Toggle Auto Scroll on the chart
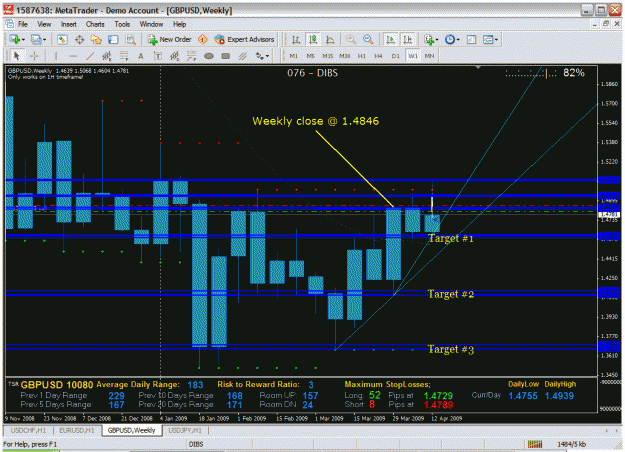This screenshot has height=452, width=625. [390, 39]
